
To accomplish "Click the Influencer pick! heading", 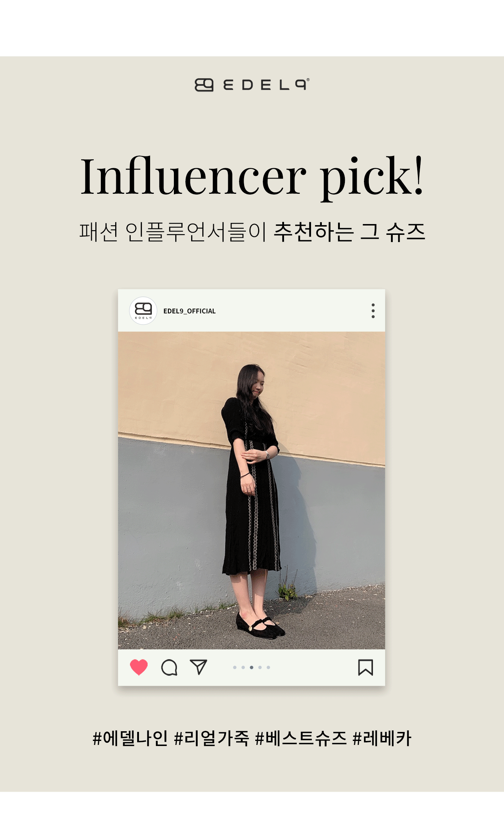I will point(252,177).
